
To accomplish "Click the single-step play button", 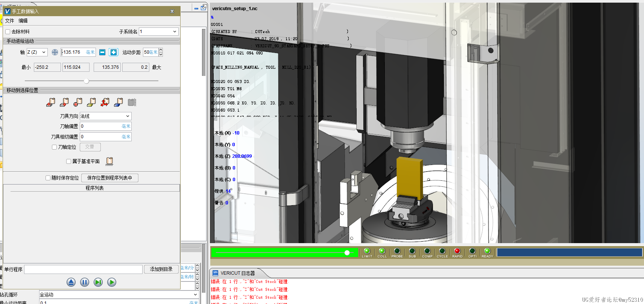I will point(98,282).
